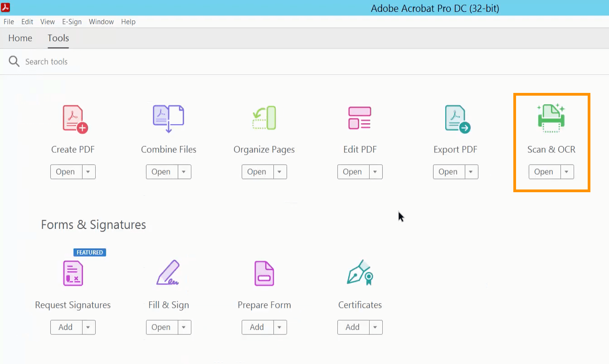Click Add under Prepare Form
The height and width of the screenshot is (364, 609).
tap(257, 327)
